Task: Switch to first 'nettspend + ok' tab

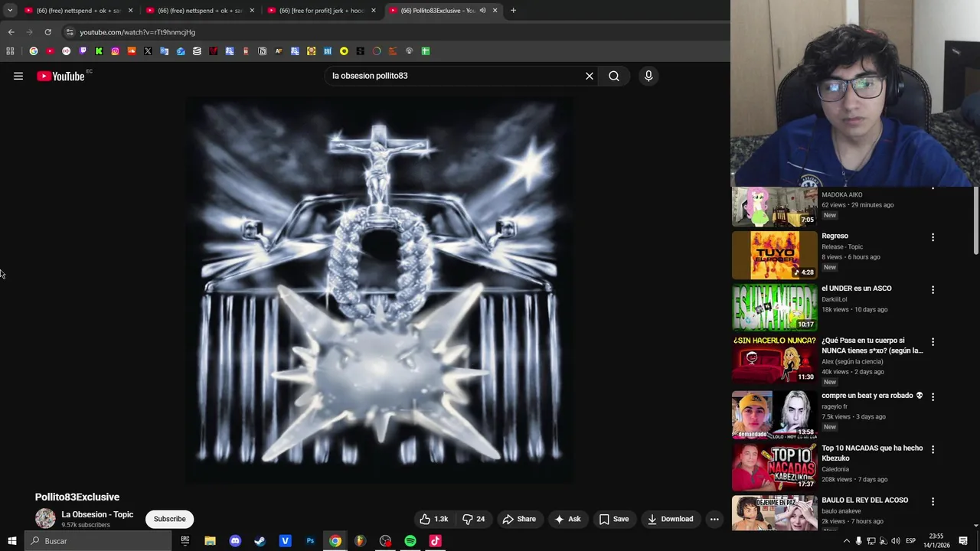Action: pyautogui.click(x=78, y=11)
